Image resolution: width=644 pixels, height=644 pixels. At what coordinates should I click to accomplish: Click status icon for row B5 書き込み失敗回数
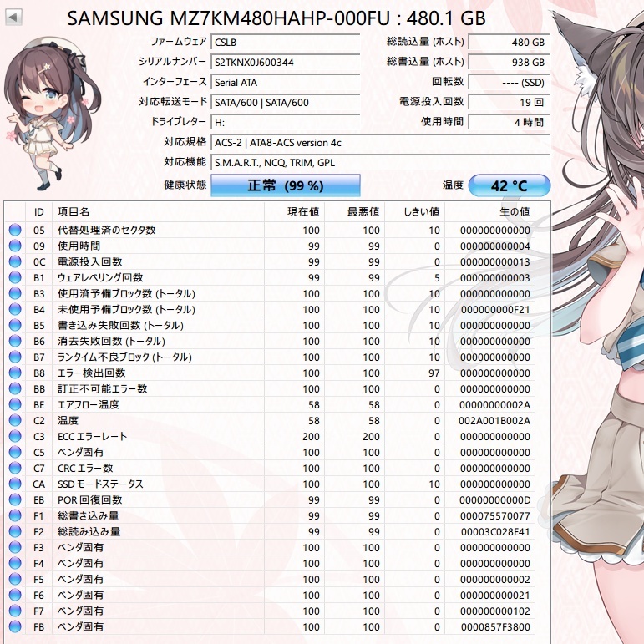(15, 325)
